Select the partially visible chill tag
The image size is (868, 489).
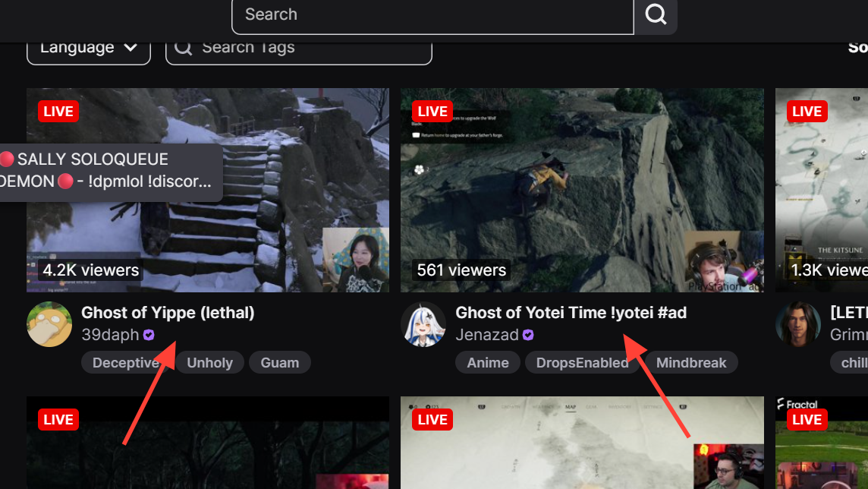pyautogui.click(x=850, y=363)
